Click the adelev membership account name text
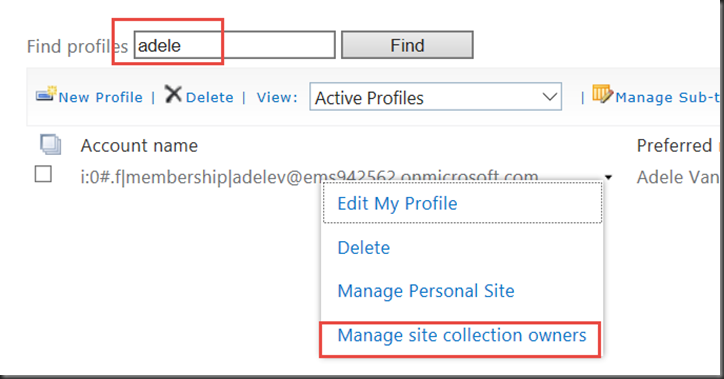This screenshot has width=724, height=379. pos(309,177)
